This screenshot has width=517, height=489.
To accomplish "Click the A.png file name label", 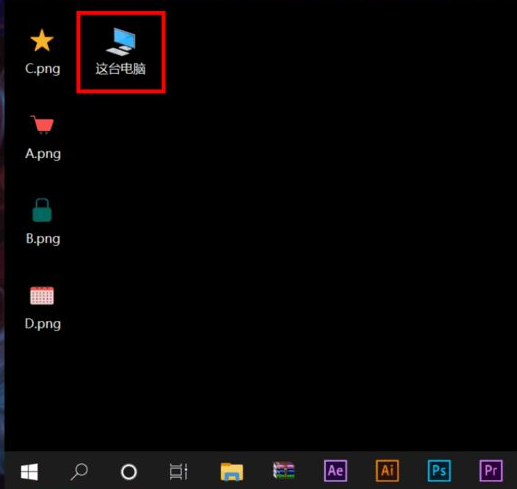I will point(43,154).
